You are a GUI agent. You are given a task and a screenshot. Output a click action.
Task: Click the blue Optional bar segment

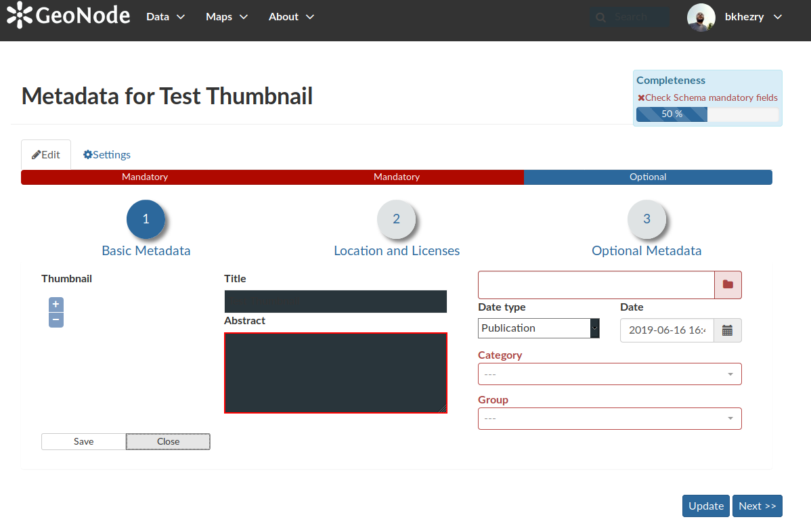coord(648,177)
